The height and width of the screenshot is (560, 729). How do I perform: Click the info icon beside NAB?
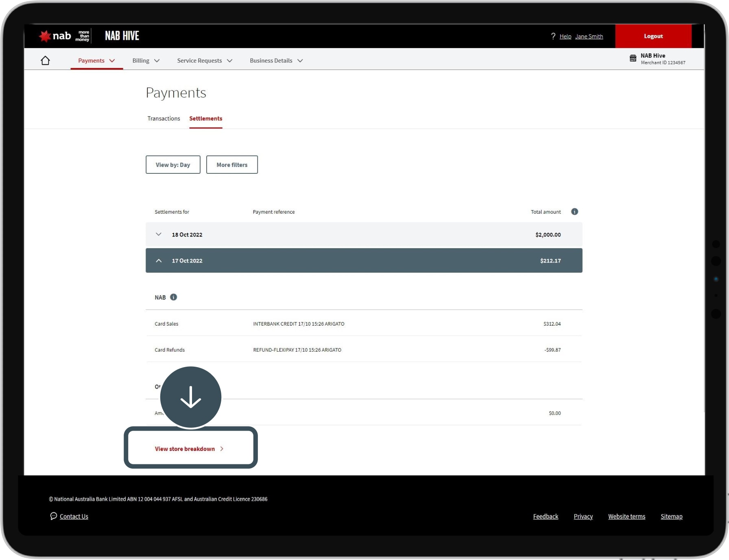[x=173, y=297]
